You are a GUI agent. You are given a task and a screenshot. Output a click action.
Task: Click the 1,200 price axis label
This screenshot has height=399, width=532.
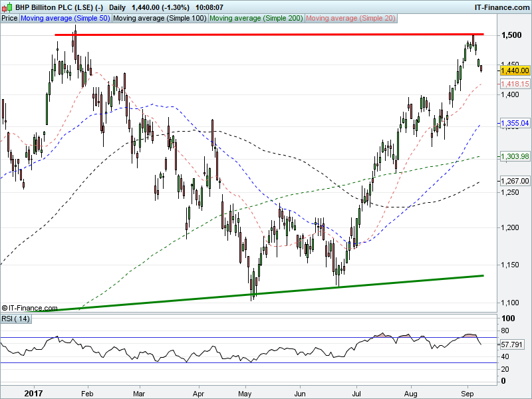click(x=510, y=227)
